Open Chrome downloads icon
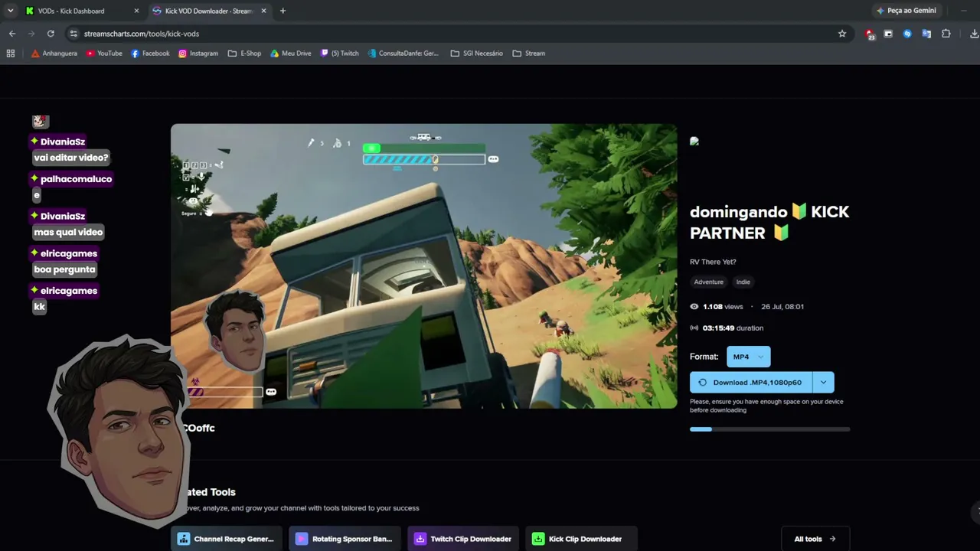980x551 pixels. pos(974,34)
